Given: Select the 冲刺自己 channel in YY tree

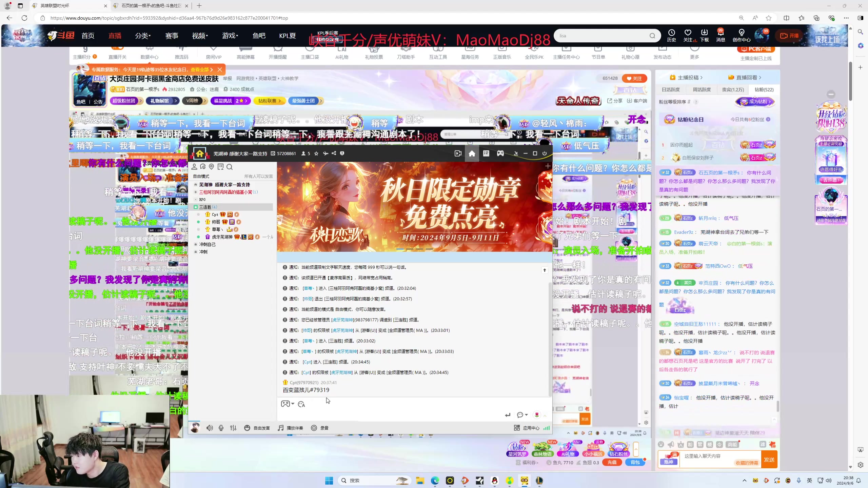Looking at the screenshot, I should [x=207, y=244].
